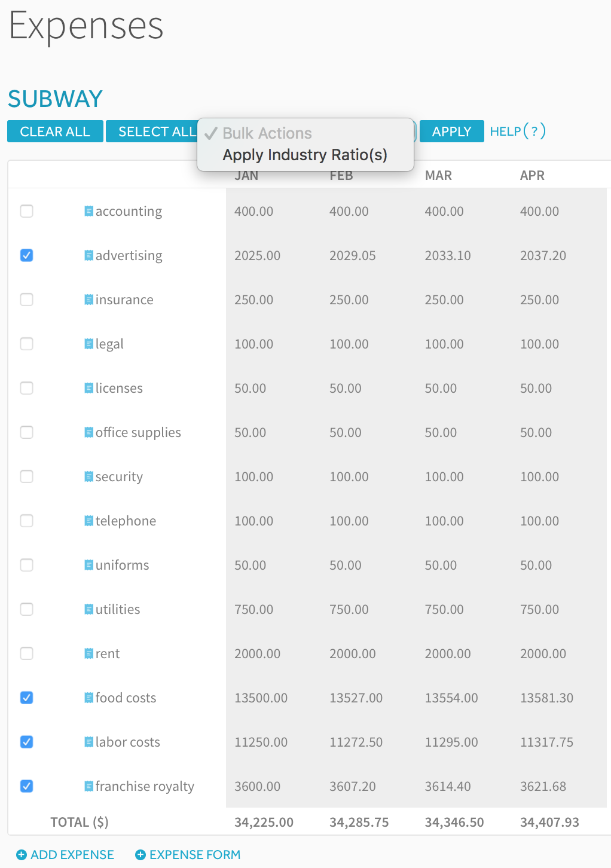The width and height of the screenshot is (611, 868).
Task: Click rent JAN value 2000.00
Action: (257, 653)
